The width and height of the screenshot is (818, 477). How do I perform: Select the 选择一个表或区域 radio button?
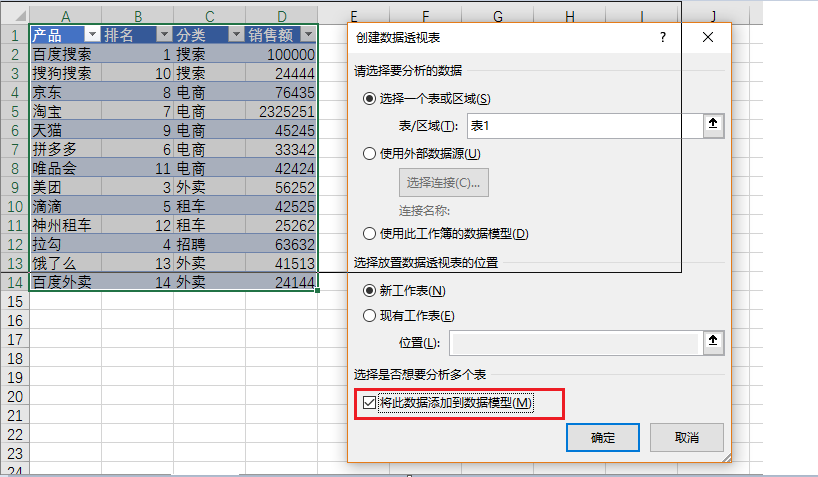pyautogui.click(x=369, y=99)
